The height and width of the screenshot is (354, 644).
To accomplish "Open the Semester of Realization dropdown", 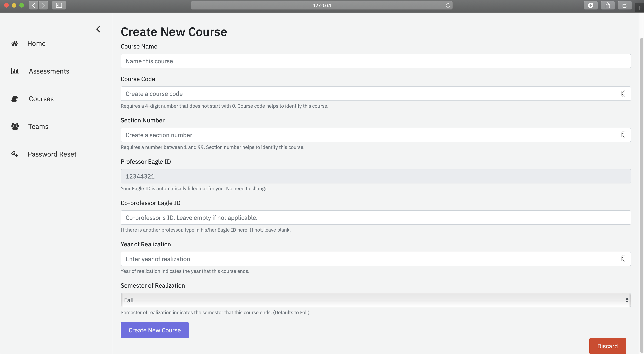I will click(x=376, y=300).
